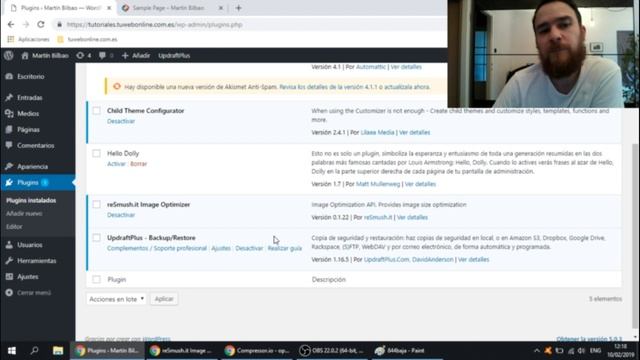640x360 pixels.
Task: Deactivate reSmush.it Image Optimizer plugin
Action: (x=121, y=215)
